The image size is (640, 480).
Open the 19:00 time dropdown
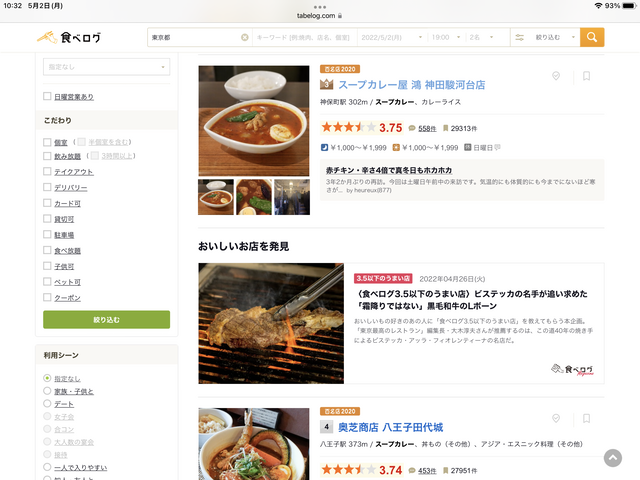446,37
